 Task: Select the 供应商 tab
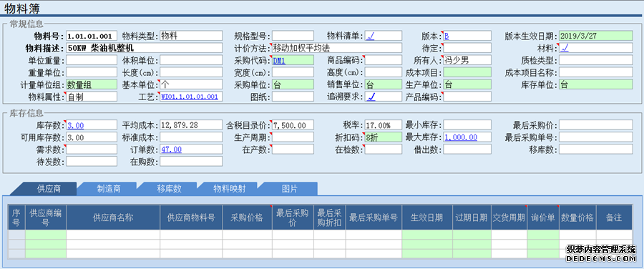tap(49, 189)
